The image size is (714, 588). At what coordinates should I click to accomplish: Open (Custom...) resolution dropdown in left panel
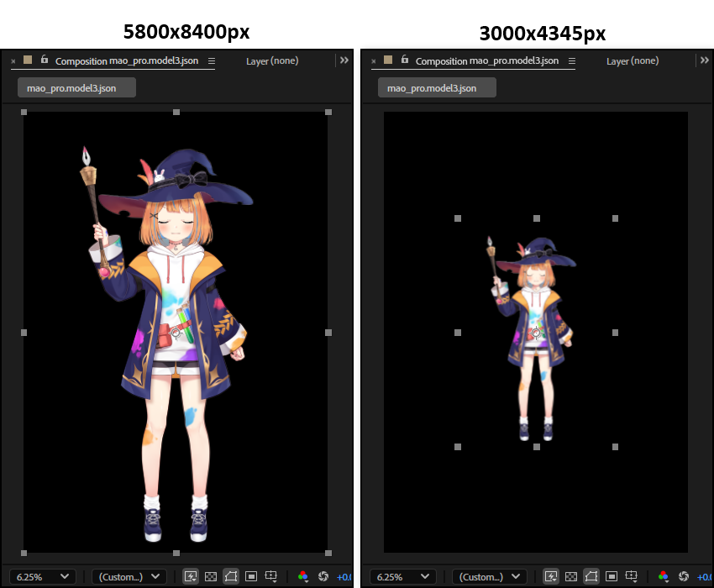click(129, 576)
